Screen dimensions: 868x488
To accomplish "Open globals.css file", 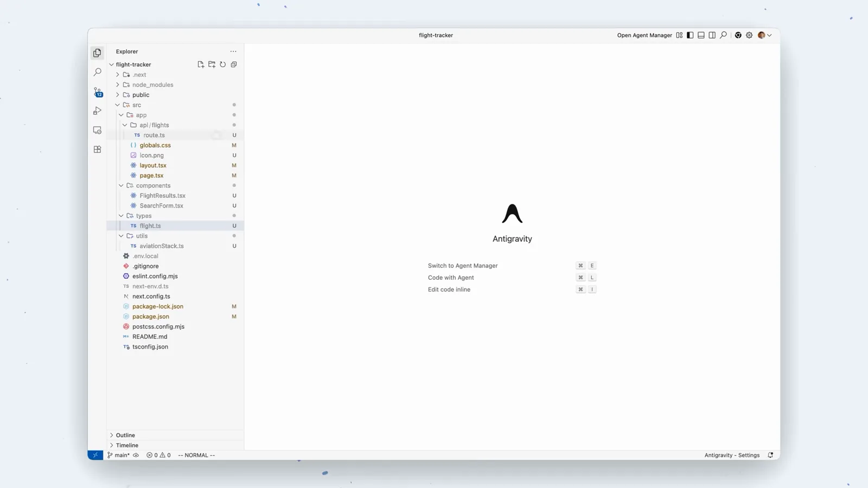I will click(x=175, y=145).
